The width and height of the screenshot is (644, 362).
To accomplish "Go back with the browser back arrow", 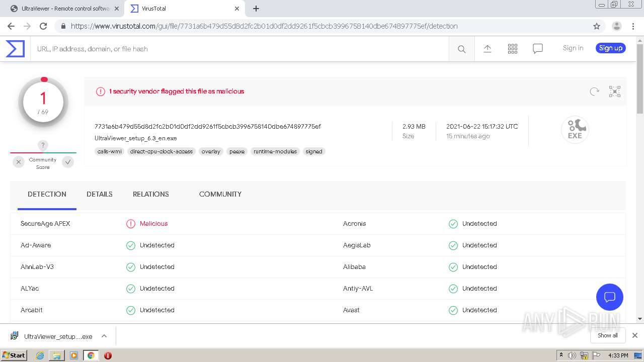I will [x=11, y=26].
